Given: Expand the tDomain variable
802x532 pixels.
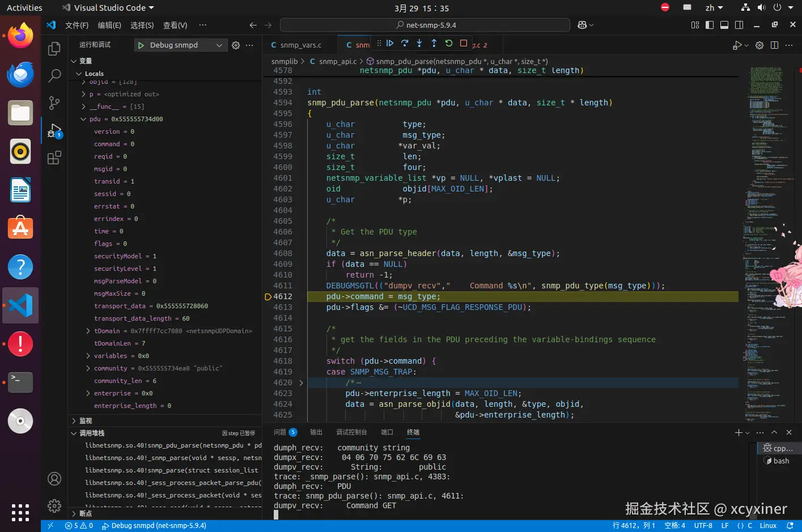Looking at the screenshot, I should [88, 331].
